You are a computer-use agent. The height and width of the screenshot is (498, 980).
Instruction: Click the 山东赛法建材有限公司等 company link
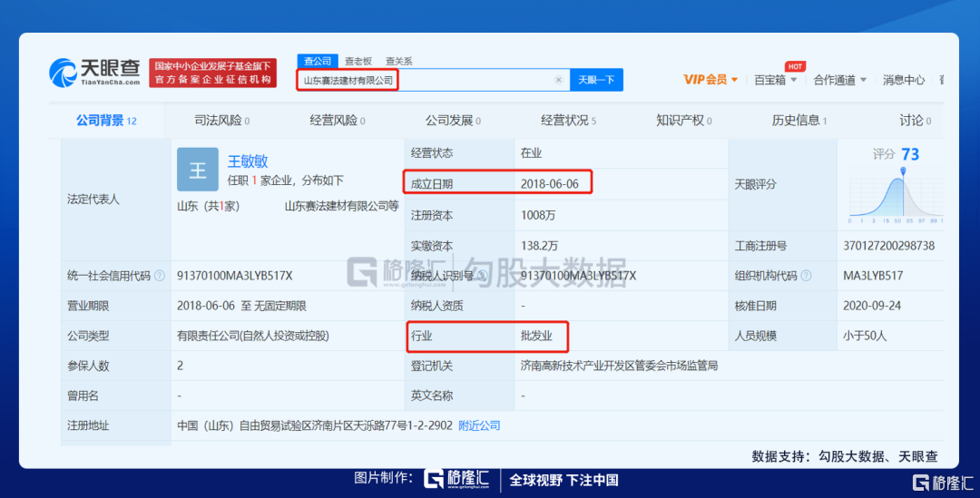pos(341,206)
